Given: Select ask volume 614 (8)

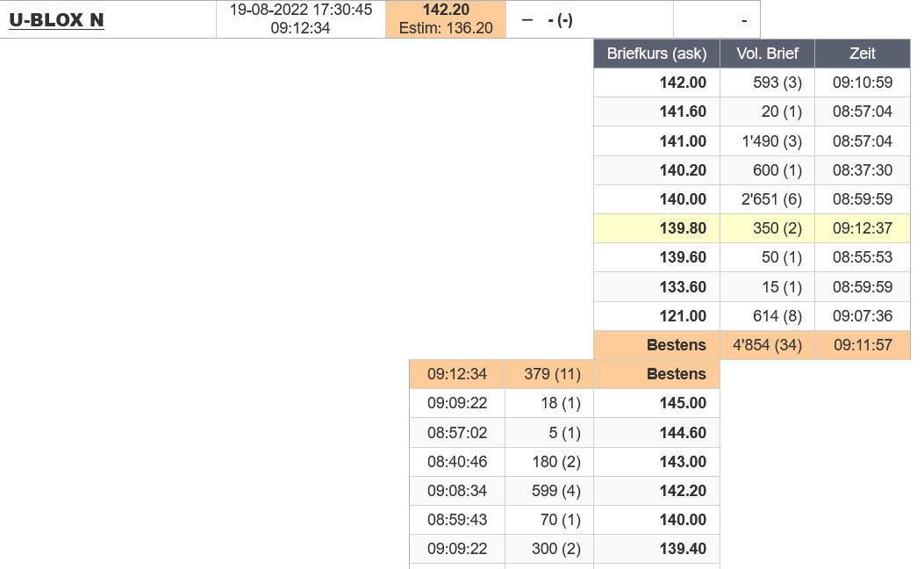Looking at the screenshot, I should pyautogui.click(x=777, y=316).
